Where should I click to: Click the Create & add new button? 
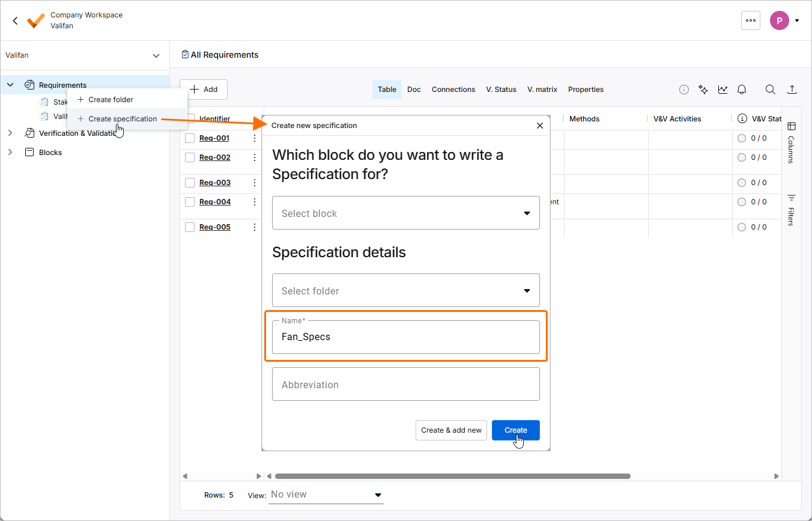click(x=451, y=430)
